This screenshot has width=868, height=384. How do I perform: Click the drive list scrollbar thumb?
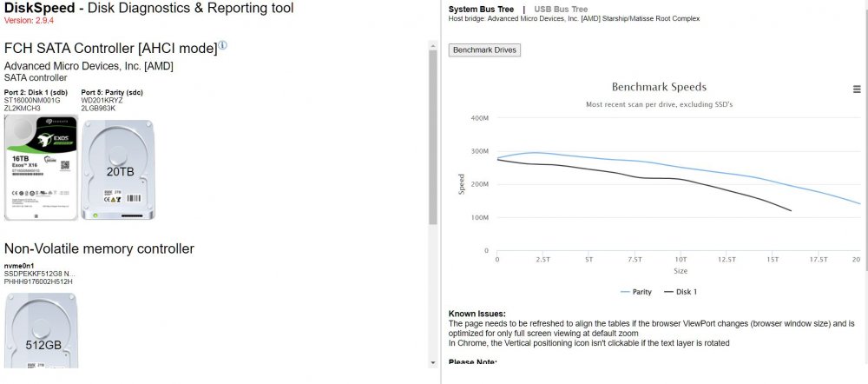pos(432,137)
